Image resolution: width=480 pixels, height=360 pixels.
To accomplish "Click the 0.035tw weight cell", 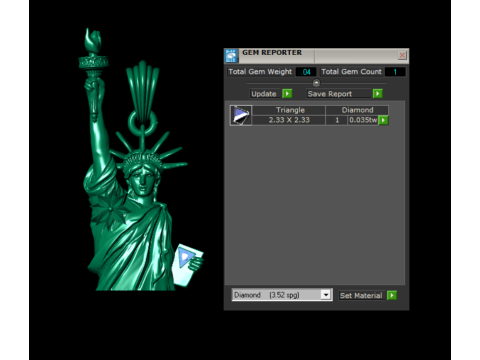I will tap(363, 120).
